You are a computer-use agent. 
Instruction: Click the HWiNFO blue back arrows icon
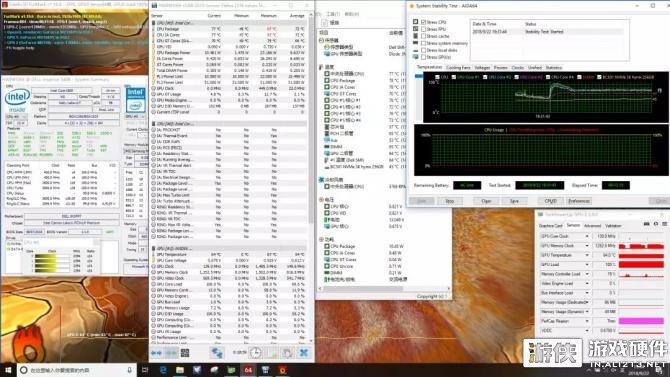click(156, 353)
